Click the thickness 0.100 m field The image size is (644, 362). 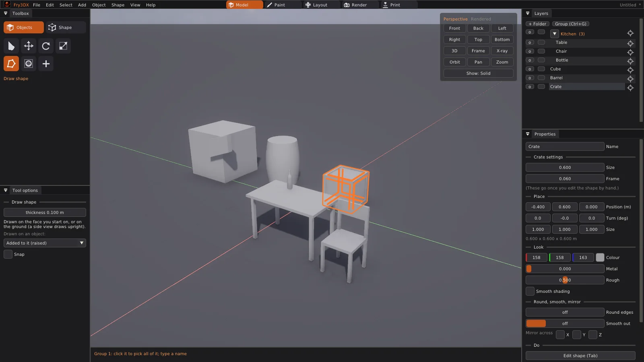click(x=45, y=212)
